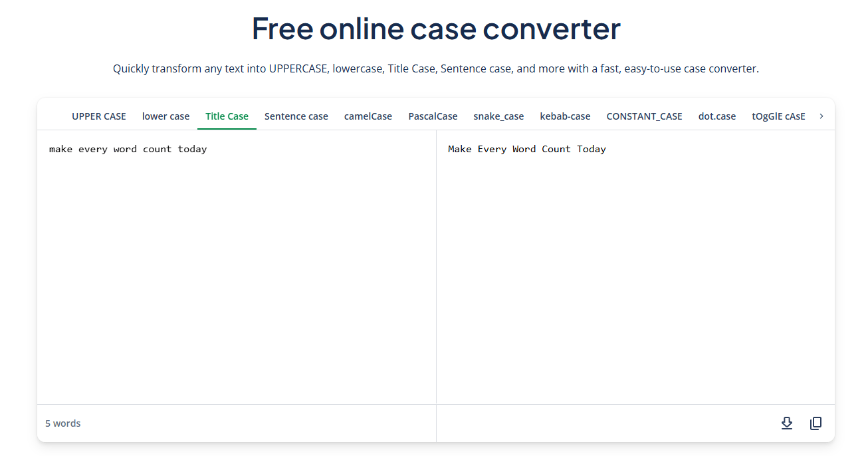This screenshot has width=868, height=456.
Task: Expand hidden case tabs with the right chevron
Action: (x=822, y=114)
